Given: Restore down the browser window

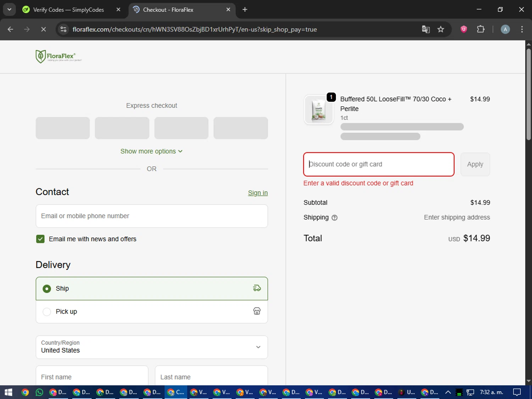Looking at the screenshot, I should (x=500, y=10).
